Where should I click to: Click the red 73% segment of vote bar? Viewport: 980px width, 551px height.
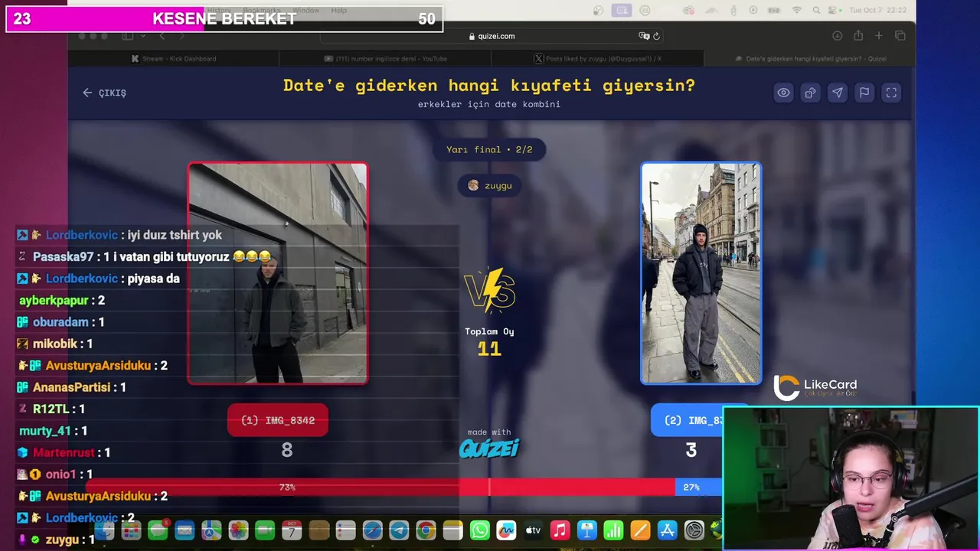pos(381,487)
